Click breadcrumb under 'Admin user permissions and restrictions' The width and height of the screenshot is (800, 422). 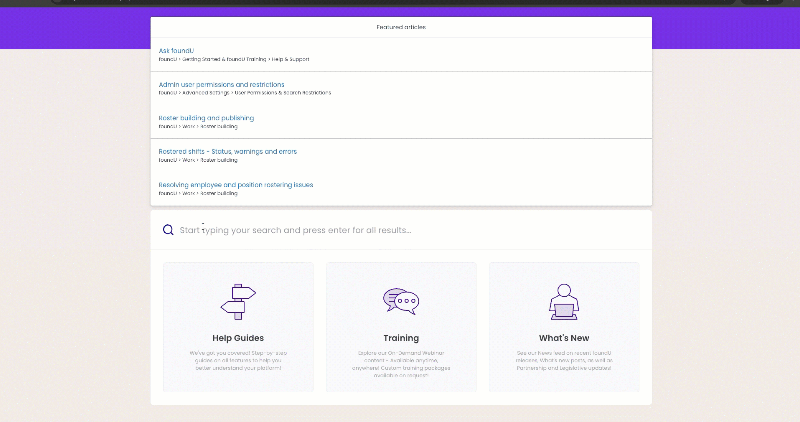(x=244, y=93)
